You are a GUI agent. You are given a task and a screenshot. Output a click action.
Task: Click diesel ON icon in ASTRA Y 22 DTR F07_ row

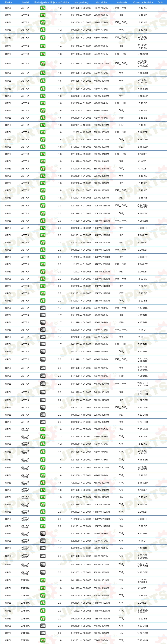(x=43, y=400)
